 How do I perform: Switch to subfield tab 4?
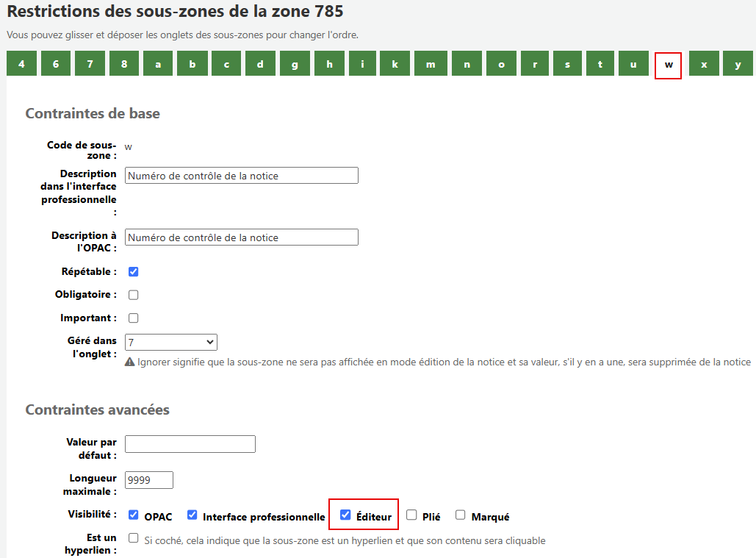coord(22,64)
